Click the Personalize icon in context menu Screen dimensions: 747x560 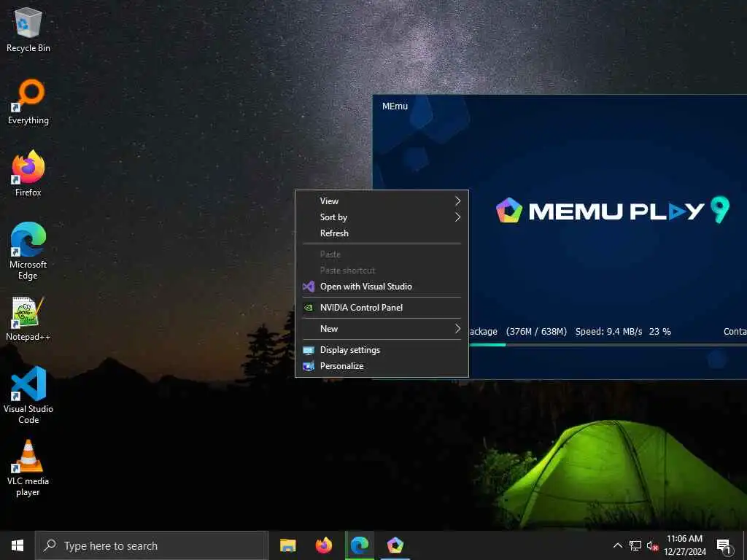309,366
